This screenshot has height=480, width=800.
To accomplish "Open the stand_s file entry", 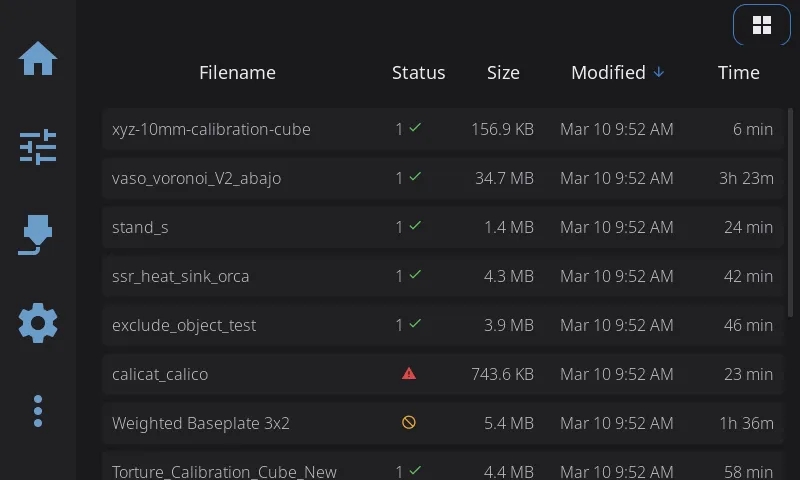I will (x=140, y=227).
